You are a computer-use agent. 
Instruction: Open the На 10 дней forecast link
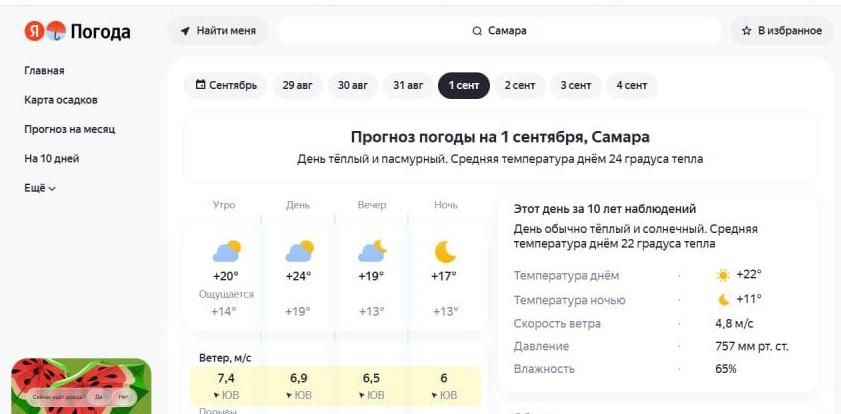click(x=51, y=159)
